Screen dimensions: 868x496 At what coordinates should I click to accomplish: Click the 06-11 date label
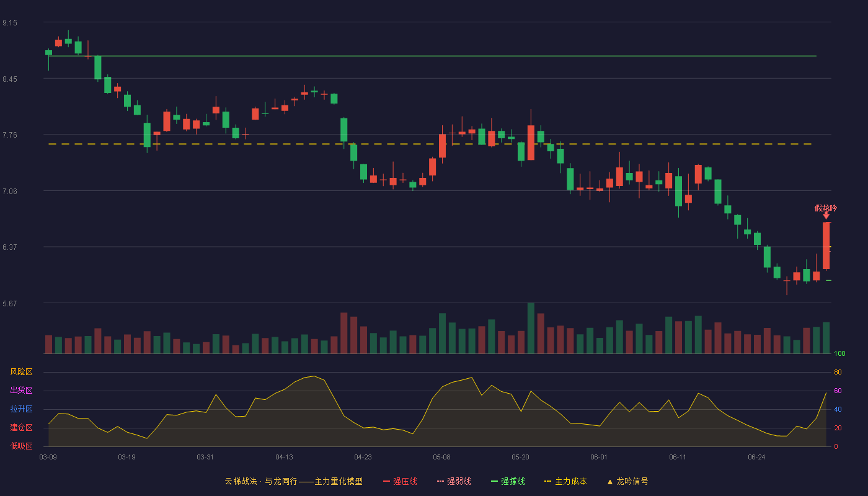(678, 457)
